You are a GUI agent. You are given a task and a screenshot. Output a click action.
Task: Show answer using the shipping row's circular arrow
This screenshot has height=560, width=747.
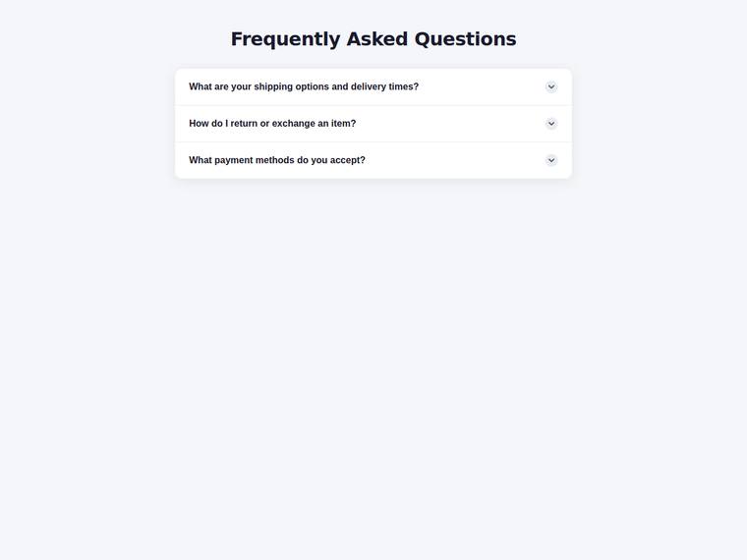tap(551, 86)
